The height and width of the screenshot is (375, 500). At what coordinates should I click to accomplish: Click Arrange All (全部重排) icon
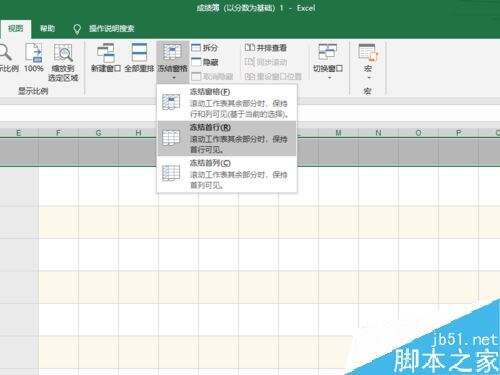click(139, 53)
